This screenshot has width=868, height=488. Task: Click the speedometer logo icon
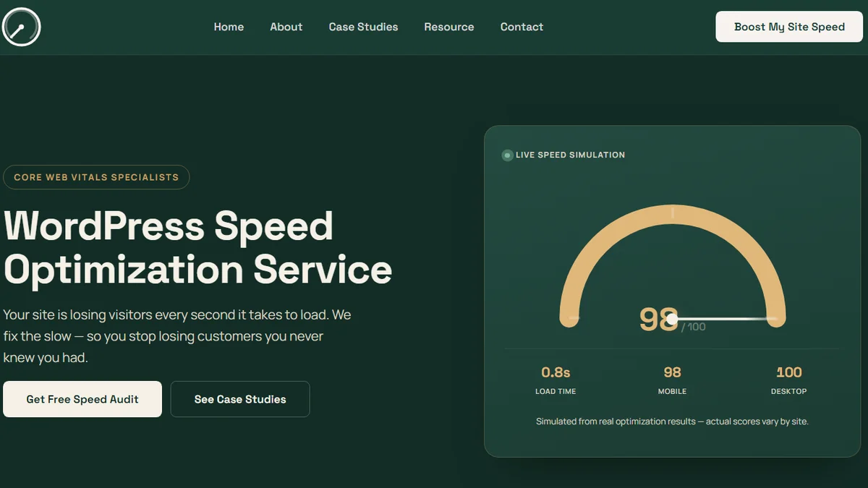(22, 27)
